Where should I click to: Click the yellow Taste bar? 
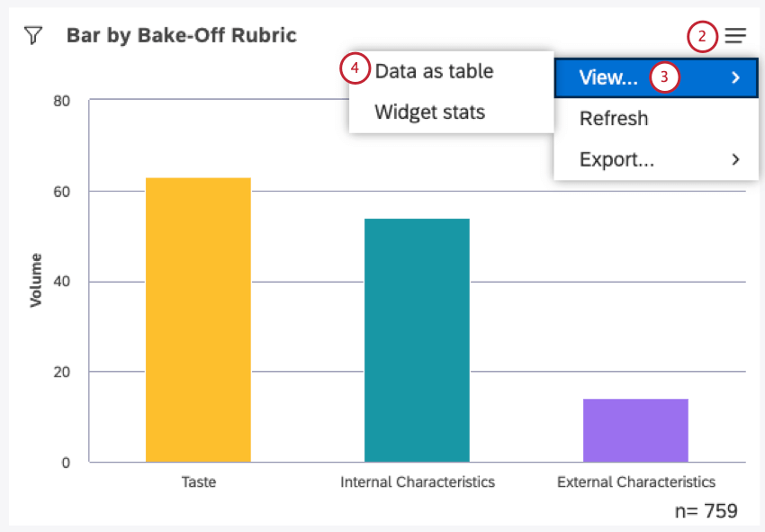(198, 320)
